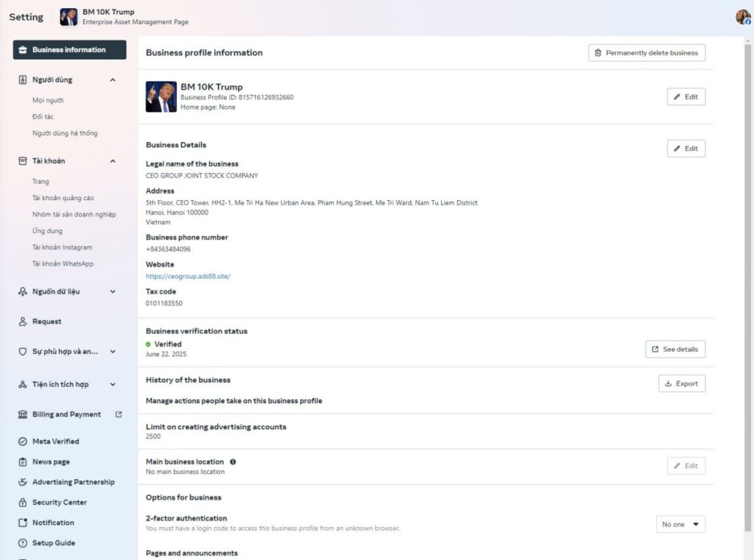Open News page
754x560 pixels.
pyautogui.click(x=51, y=461)
